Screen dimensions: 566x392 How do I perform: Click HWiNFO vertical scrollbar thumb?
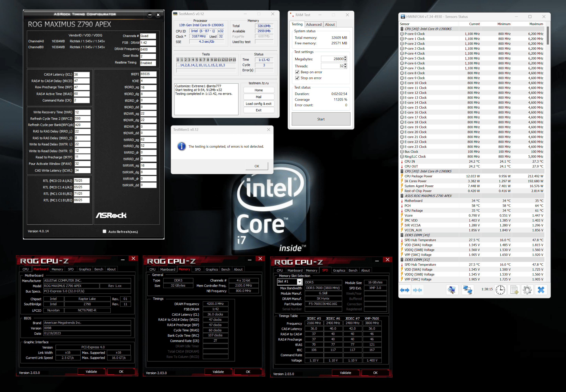[x=548, y=35]
